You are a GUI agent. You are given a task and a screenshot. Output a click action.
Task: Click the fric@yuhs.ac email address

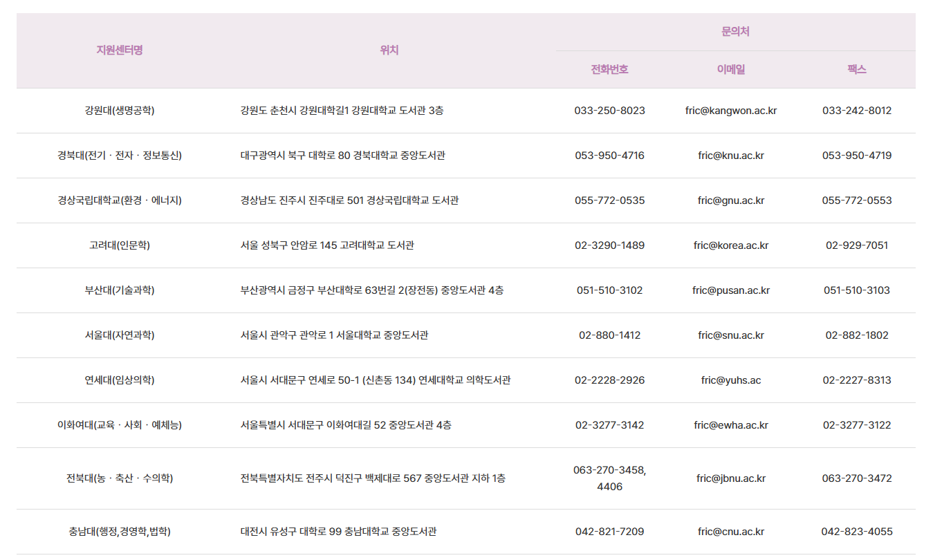[x=730, y=380]
